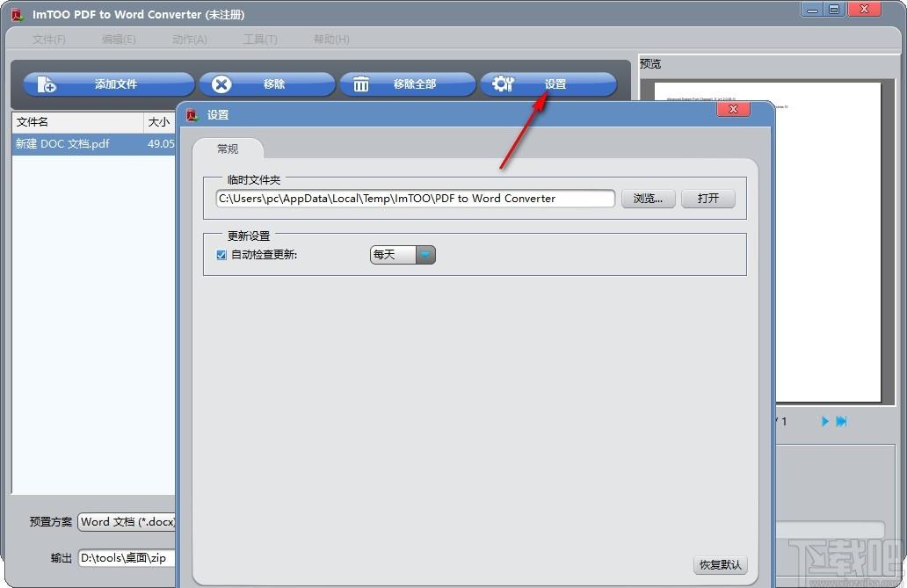The width and height of the screenshot is (907, 588).
Task: Jump to last preview page icon
Action: pyautogui.click(x=842, y=421)
